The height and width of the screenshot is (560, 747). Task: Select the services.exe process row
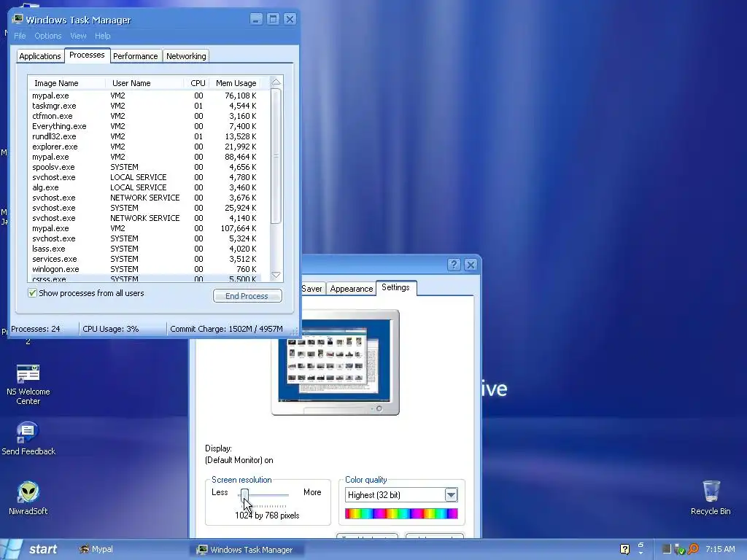click(145, 259)
